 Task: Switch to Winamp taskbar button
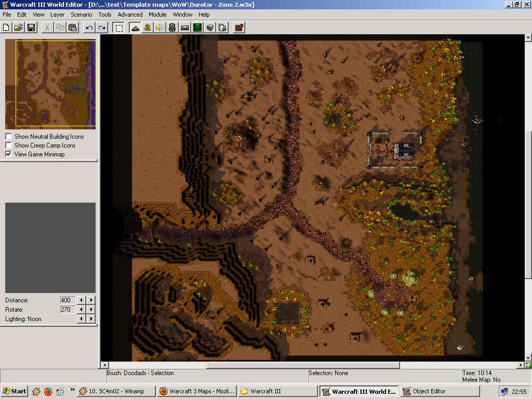click(116, 391)
